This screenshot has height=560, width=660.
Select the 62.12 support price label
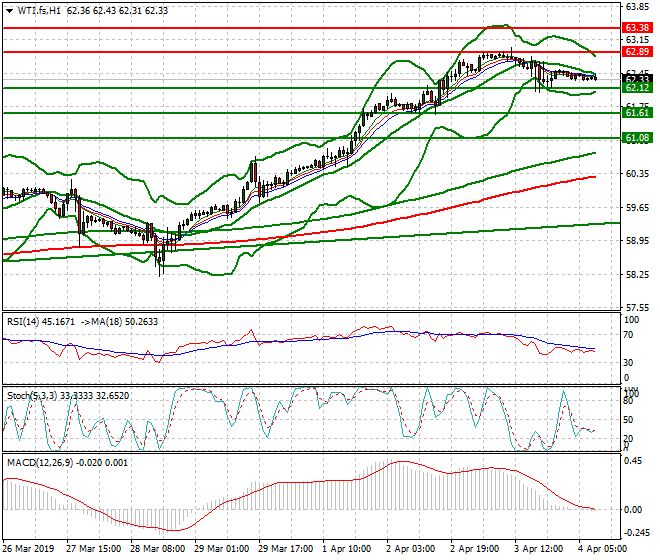click(637, 88)
